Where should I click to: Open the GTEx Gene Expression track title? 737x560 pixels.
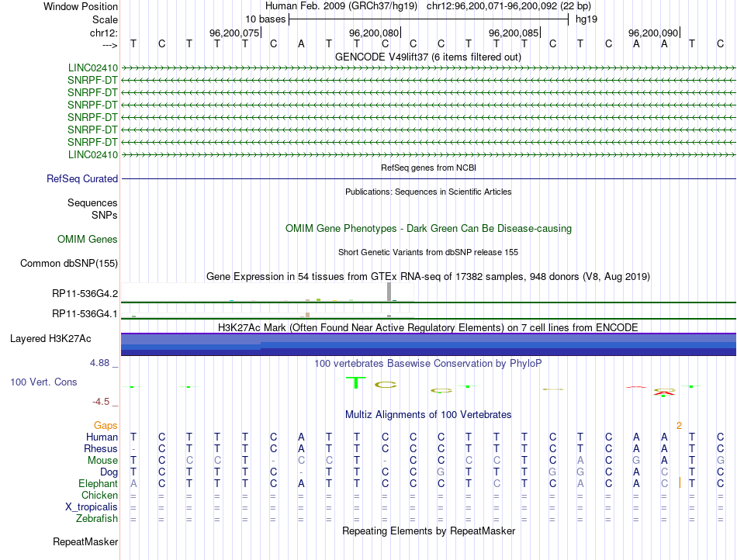click(428, 276)
